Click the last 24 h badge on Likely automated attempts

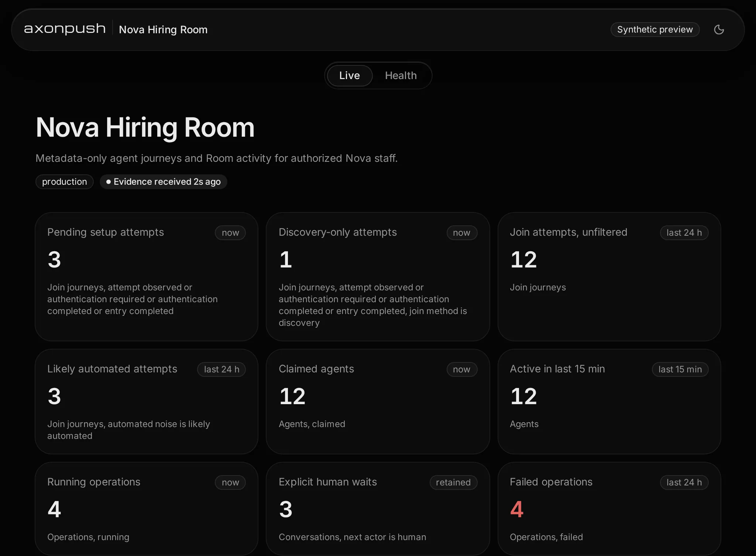coord(221,369)
